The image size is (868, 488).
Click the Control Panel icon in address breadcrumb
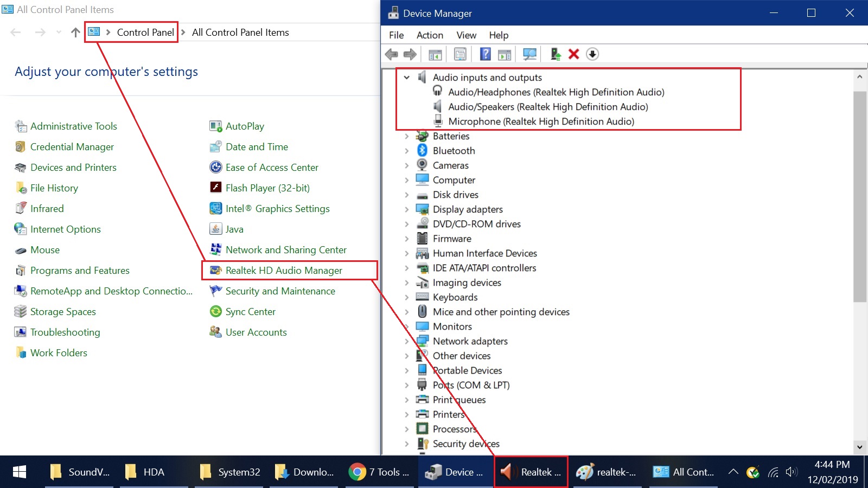click(94, 32)
